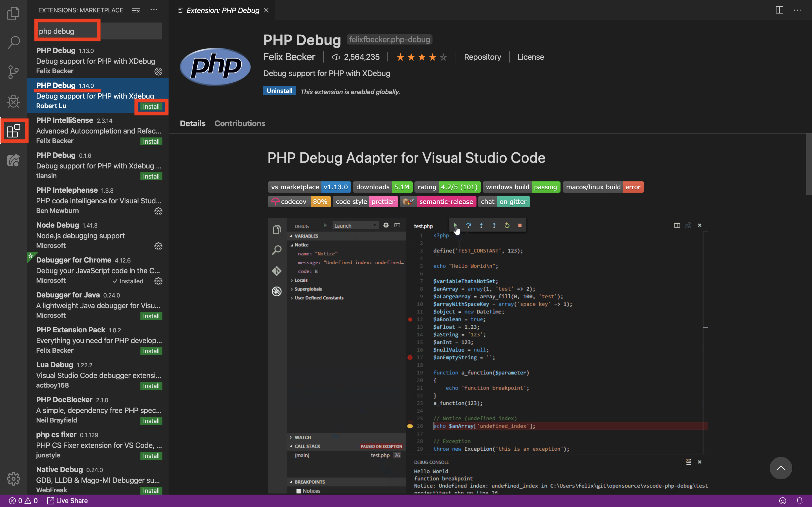Open the Extensions view icon
The height and width of the screenshot is (507, 812).
[14, 130]
